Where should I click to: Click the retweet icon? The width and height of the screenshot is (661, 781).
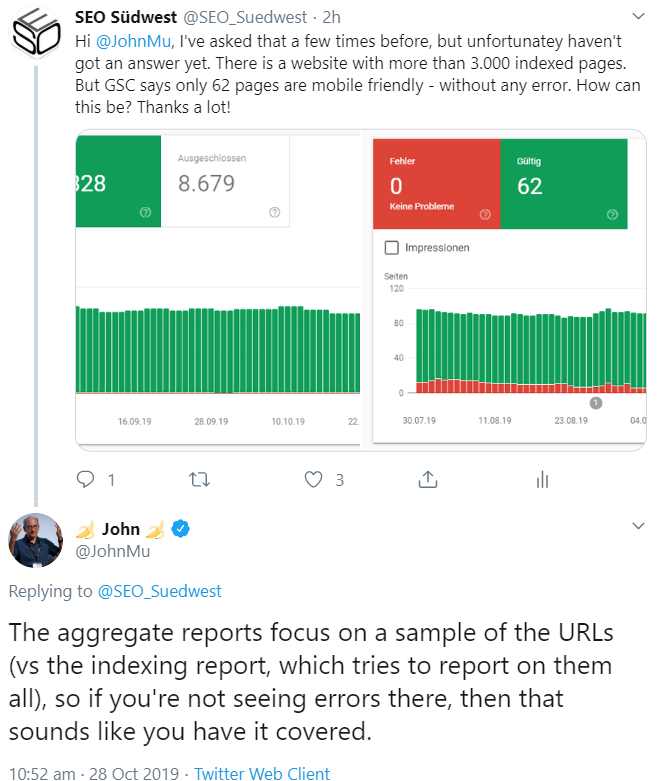(198, 480)
